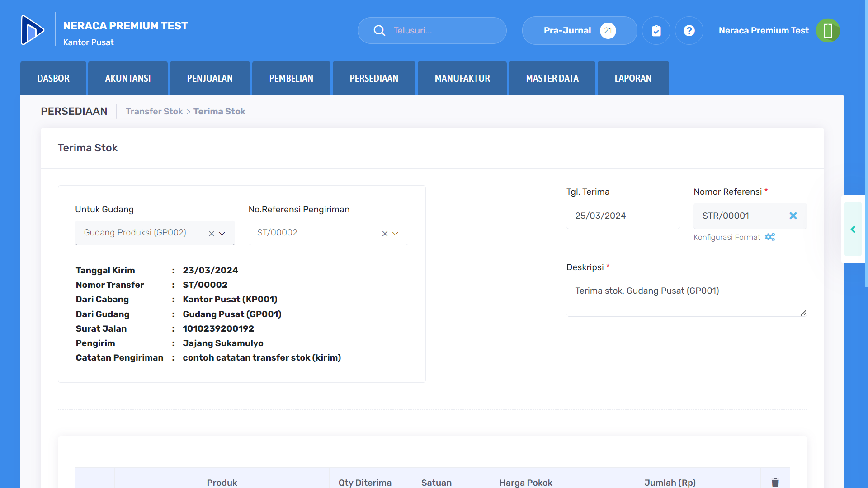
Task: Click the Deskripsi text area
Action: [687, 297]
